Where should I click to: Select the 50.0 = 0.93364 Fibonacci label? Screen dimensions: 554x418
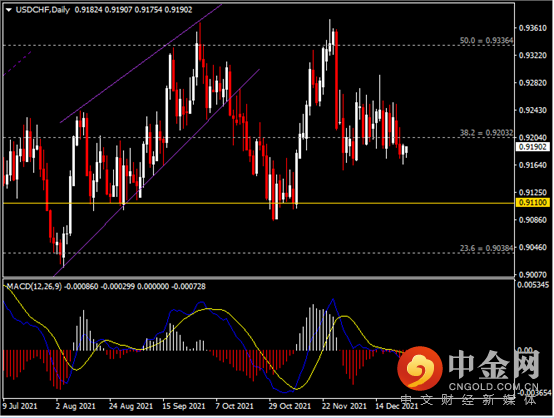(486, 41)
